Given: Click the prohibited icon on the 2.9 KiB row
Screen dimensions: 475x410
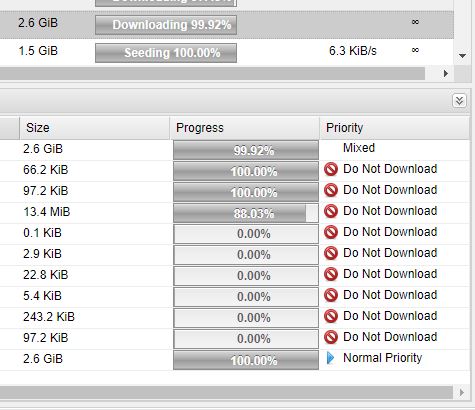Looking at the screenshot, I should pos(331,253).
